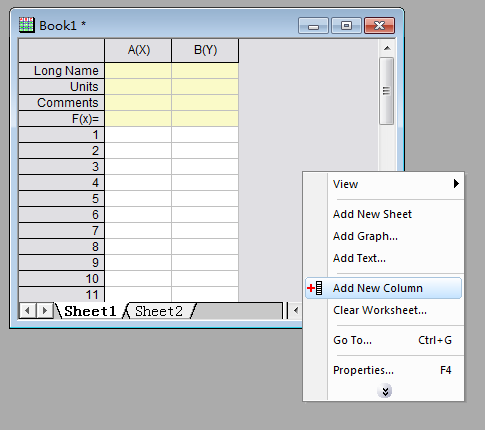Select the Sheet1 tab
485x430 pixels.
coord(90,311)
